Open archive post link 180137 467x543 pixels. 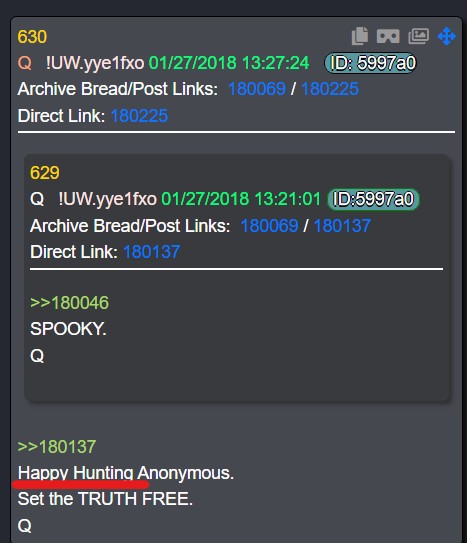pos(342,226)
